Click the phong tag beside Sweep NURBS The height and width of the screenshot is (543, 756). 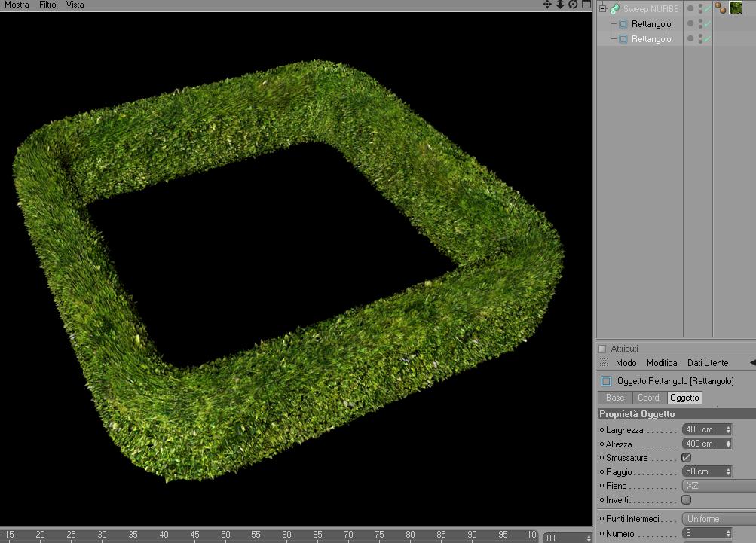[x=721, y=8]
